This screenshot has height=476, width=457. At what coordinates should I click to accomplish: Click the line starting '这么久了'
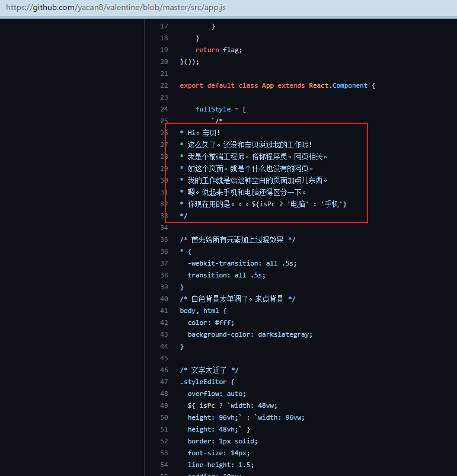(246, 145)
